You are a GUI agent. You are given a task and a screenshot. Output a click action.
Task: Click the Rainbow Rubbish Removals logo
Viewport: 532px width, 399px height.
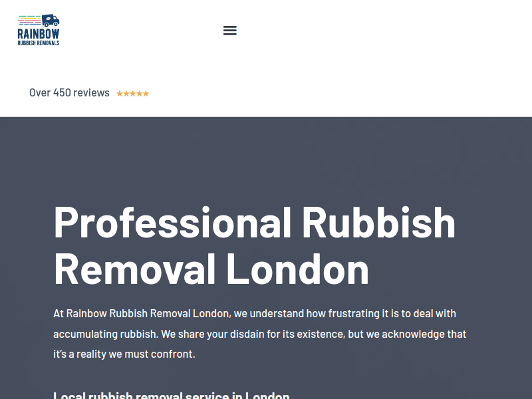click(39, 30)
